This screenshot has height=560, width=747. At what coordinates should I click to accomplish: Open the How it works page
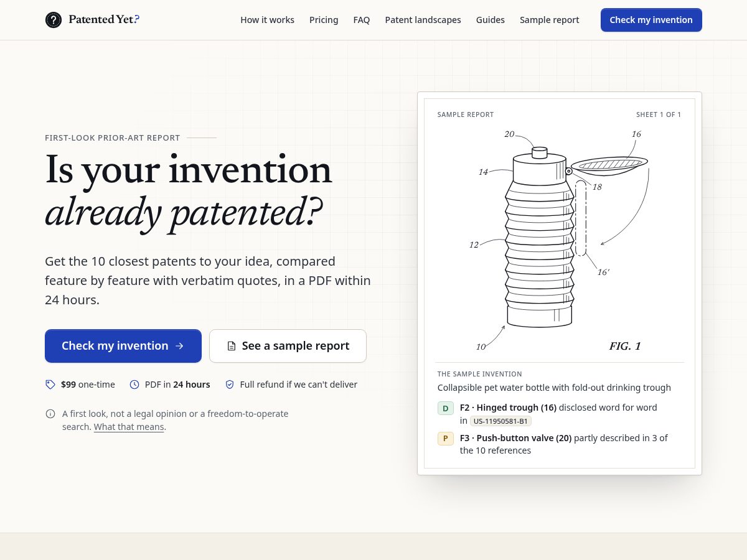267,20
